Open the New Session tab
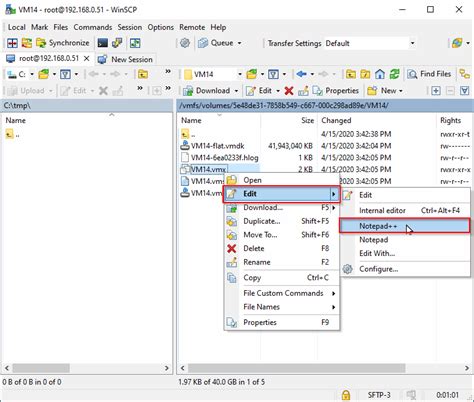 coord(125,59)
